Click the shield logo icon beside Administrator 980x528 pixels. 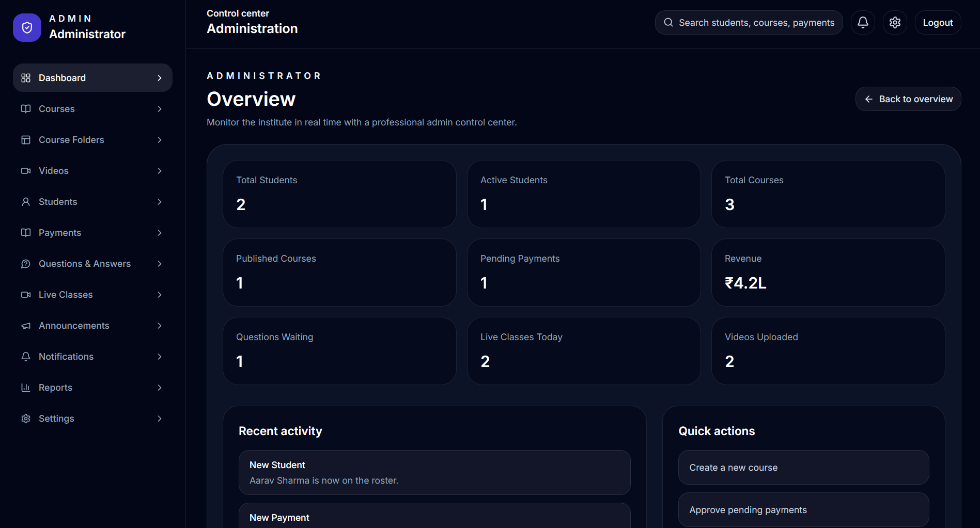[27, 27]
